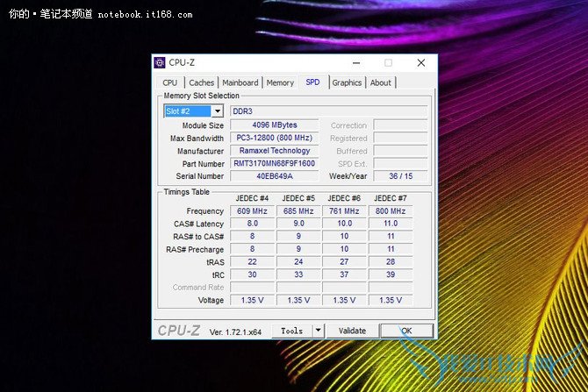Select the 685 MHz frequency cell
Screen dimensions: 588x392
click(x=298, y=211)
